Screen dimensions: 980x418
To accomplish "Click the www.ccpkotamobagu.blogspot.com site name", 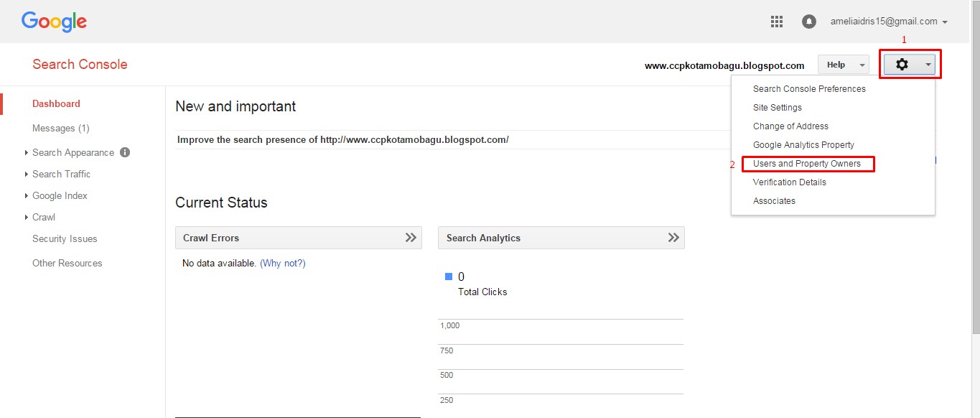I will click(724, 65).
